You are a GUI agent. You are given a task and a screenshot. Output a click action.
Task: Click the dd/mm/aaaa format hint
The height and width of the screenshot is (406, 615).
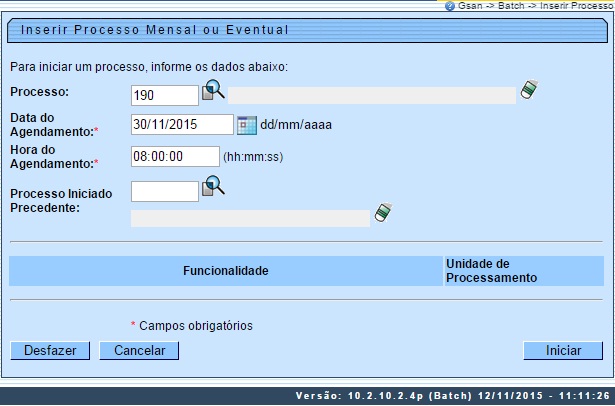pyautogui.click(x=296, y=125)
